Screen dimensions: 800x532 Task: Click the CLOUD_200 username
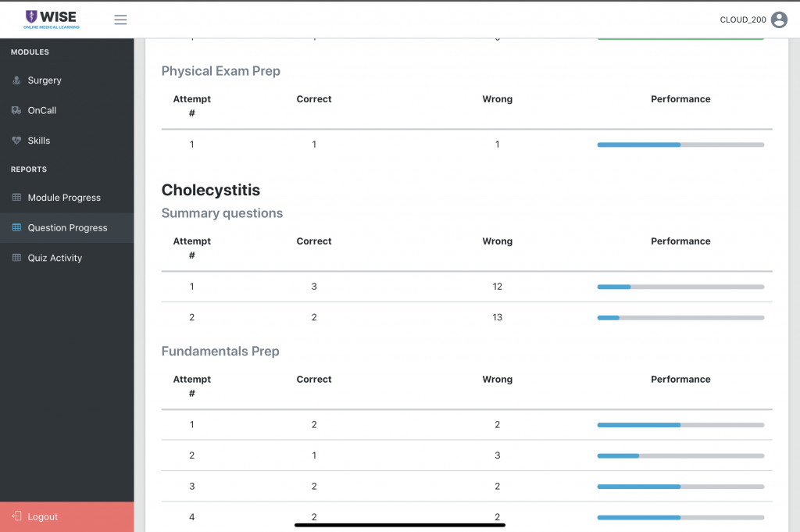[x=742, y=20]
